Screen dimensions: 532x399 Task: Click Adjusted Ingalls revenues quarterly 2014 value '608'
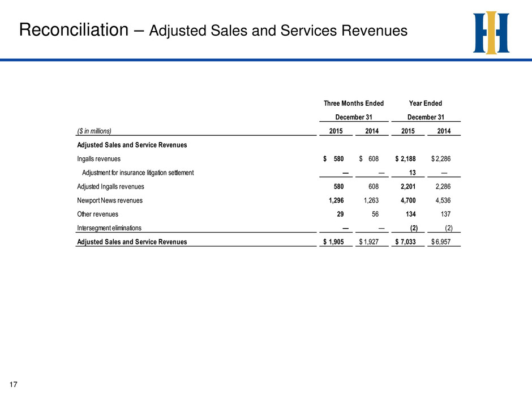(374, 187)
